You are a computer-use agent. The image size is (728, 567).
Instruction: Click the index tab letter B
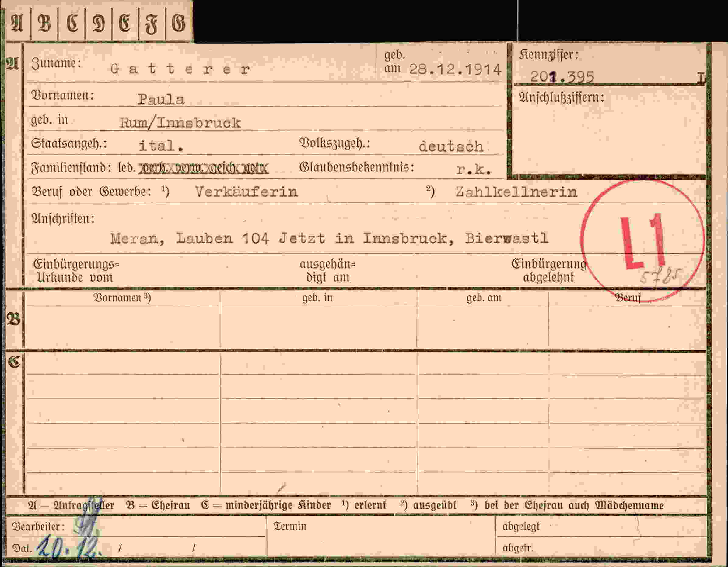pyautogui.click(x=44, y=23)
